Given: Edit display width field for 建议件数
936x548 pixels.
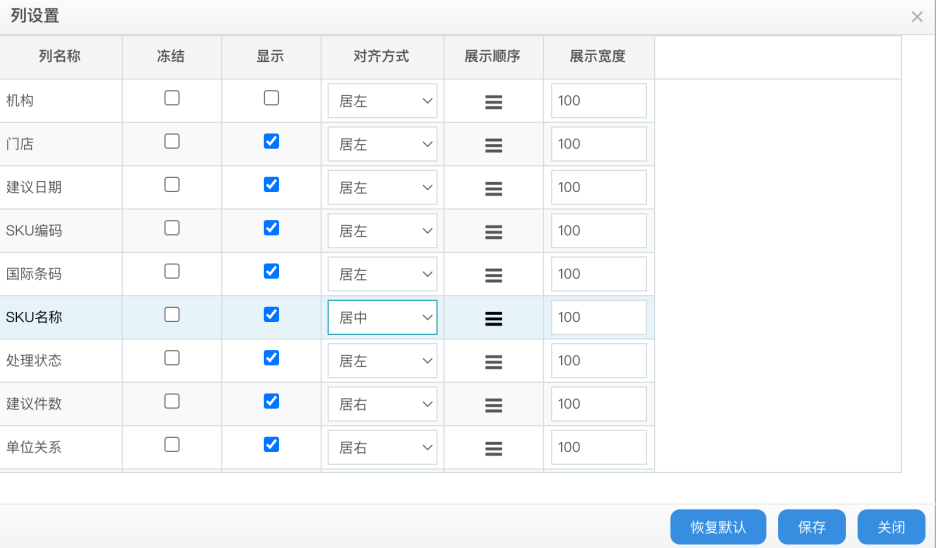Looking at the screenshot, I should [599, 404].
